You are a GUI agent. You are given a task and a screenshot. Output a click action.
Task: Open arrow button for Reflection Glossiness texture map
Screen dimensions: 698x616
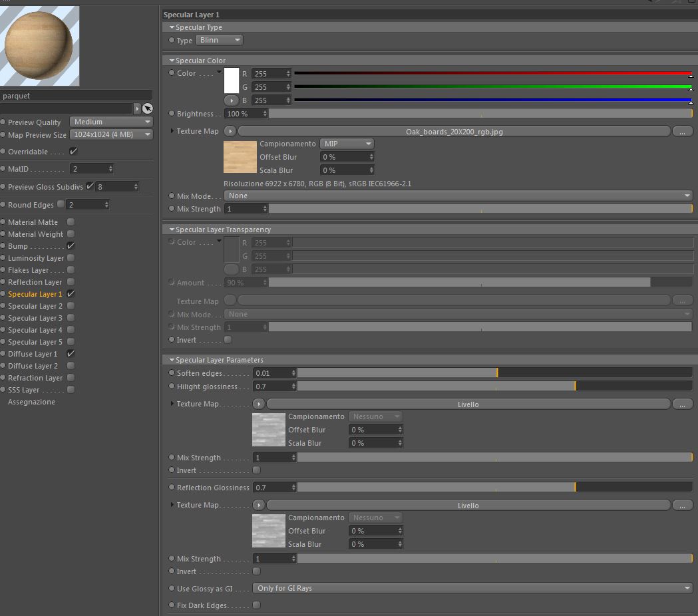coord(259,505)
